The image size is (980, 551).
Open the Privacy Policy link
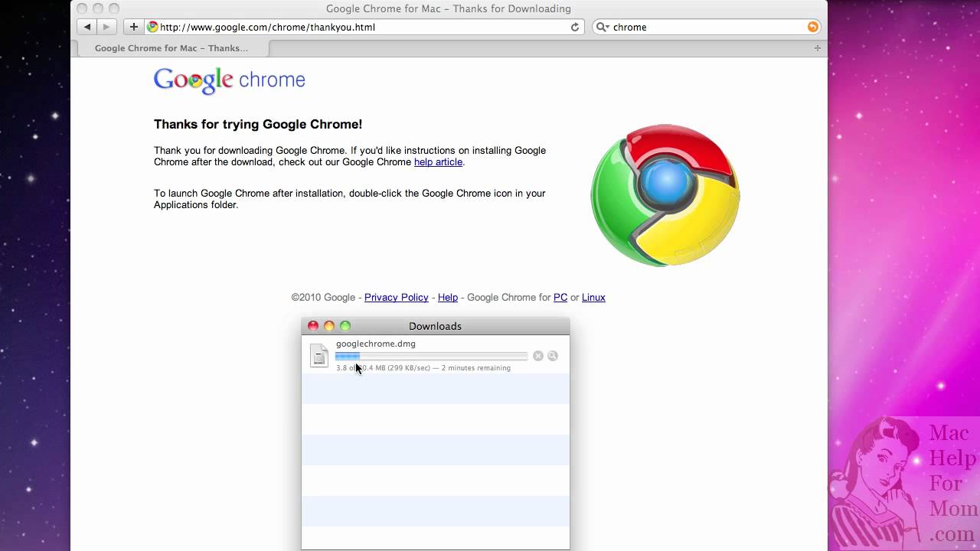[397, 298]
